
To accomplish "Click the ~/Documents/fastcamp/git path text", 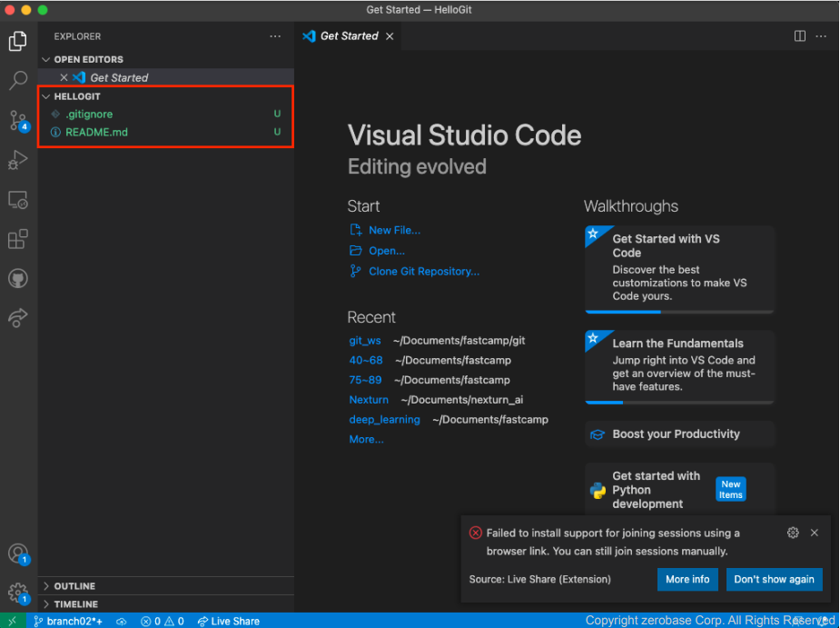I will coord(460,341).
